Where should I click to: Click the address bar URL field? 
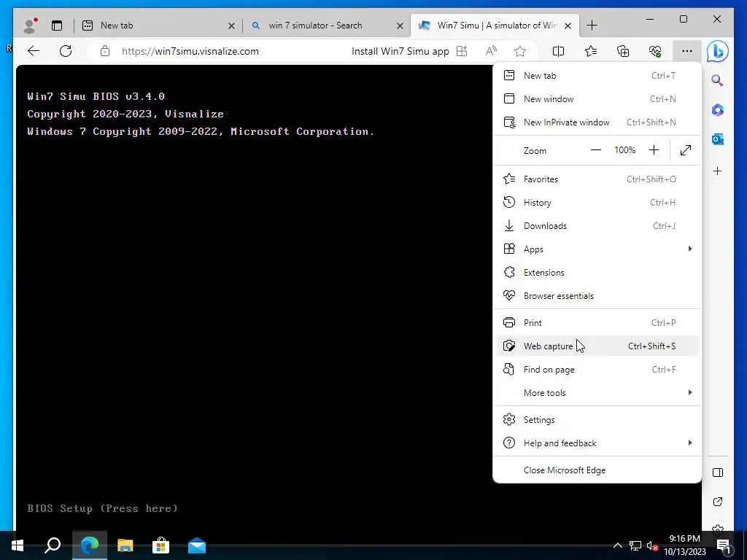[190, 52]
